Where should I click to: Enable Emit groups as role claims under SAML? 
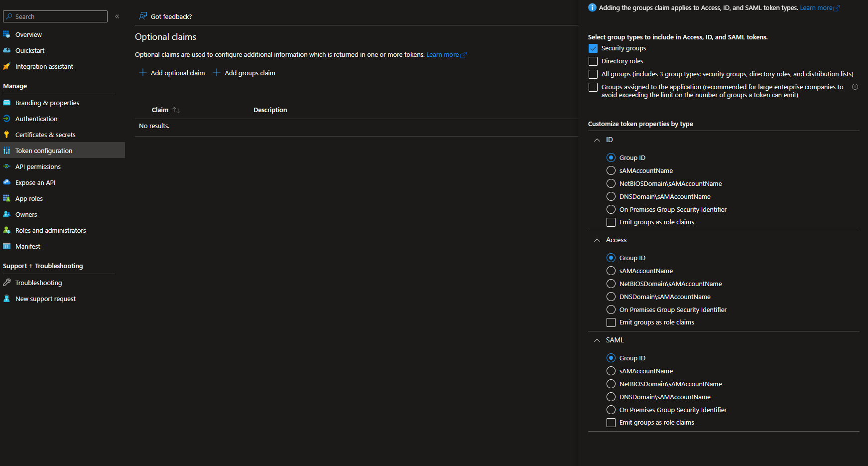click(611, 423)
